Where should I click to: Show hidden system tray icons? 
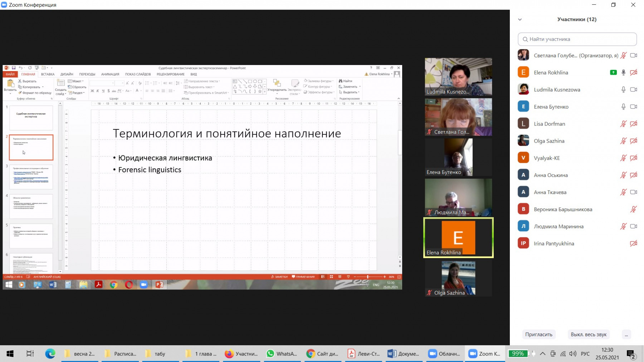pos(542,354)
